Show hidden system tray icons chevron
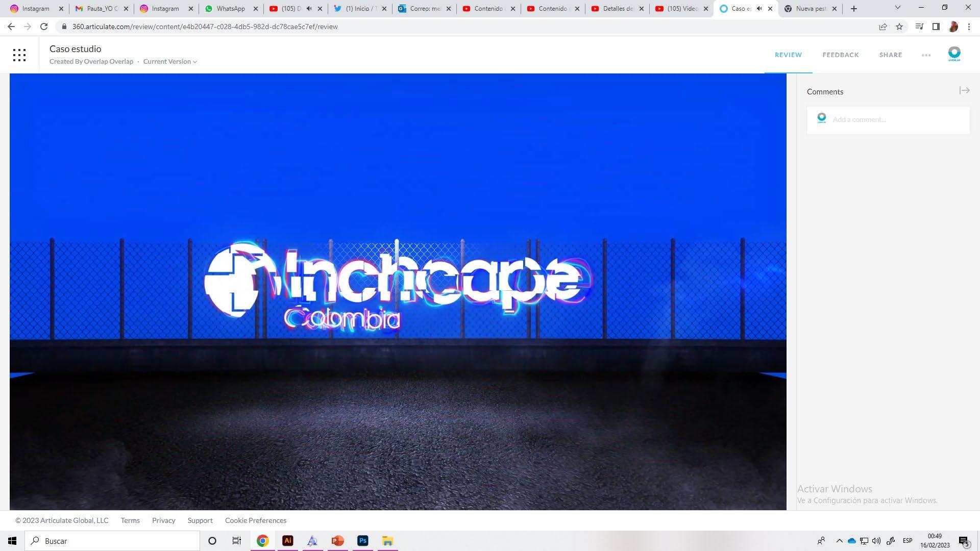This screenshot has width=980, height=551. coord(839,541)
